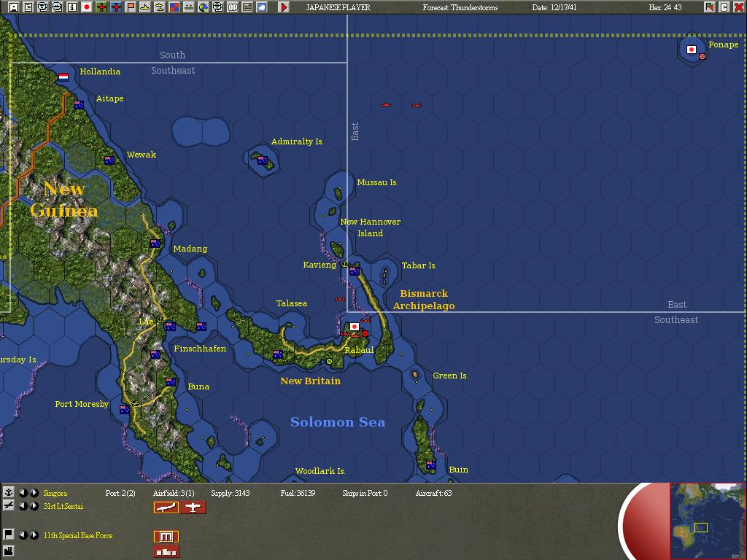This screenshot has height=560, width=747.
Task: Click the green and red flag icon
Action: pyautogui.click(x=710, y=7)
